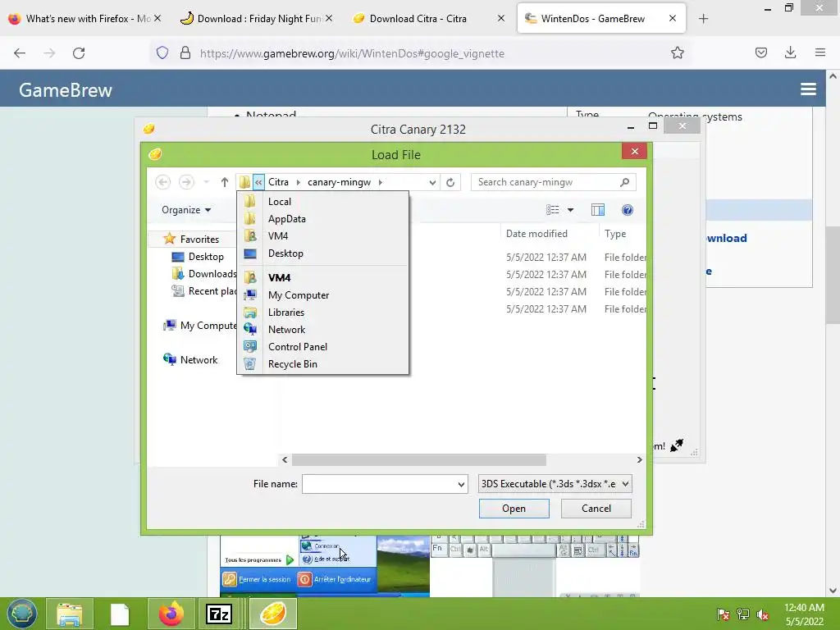This screenshot has height=630, width=840.
Task: Refresh the canary-mingw folder listing
Action: 450,183
